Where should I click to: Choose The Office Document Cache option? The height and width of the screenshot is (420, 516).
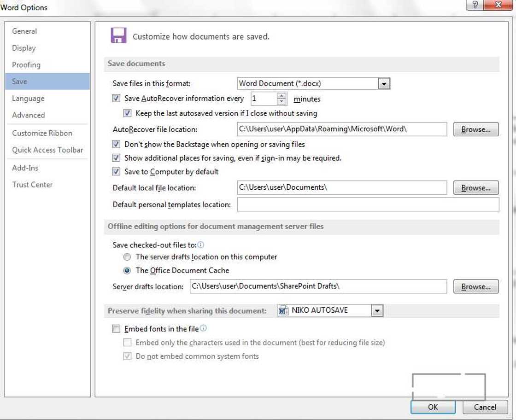[x=127, y=270]
